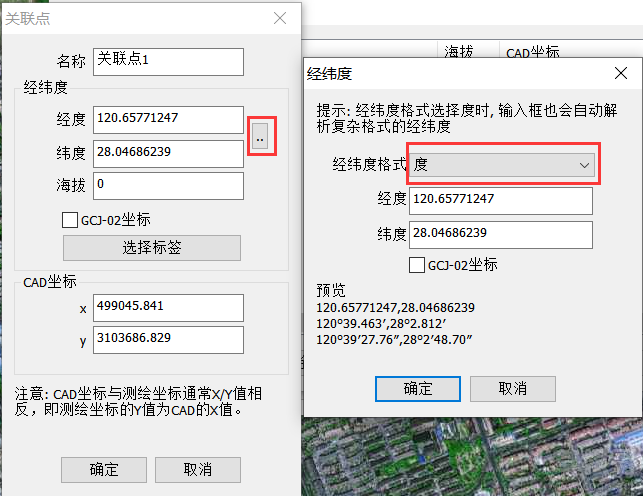Select preview text 120.65771247,28.04686239
Image resolution: width=643 pixels, height=496 pixels.
pos(395,308)
